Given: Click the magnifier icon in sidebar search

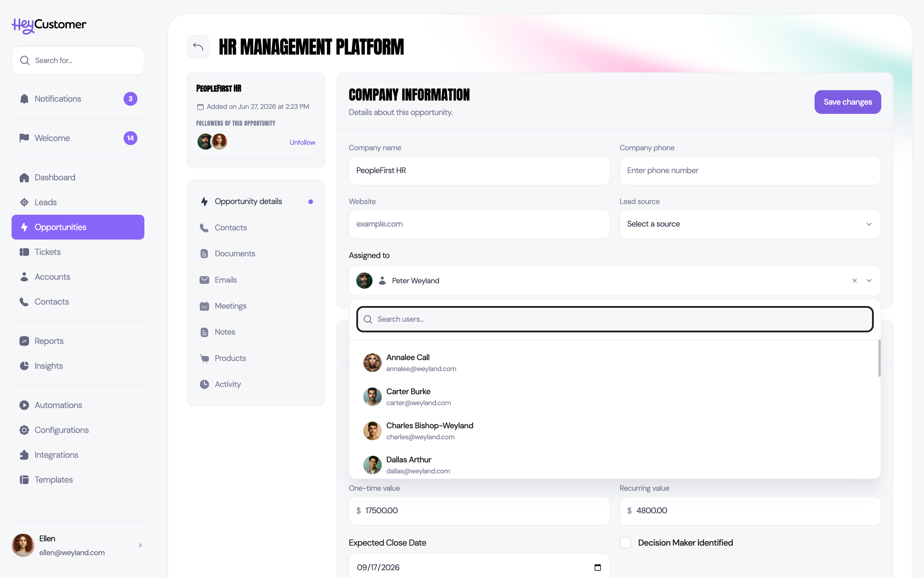Looking at the screenshot, I should 25,60.
